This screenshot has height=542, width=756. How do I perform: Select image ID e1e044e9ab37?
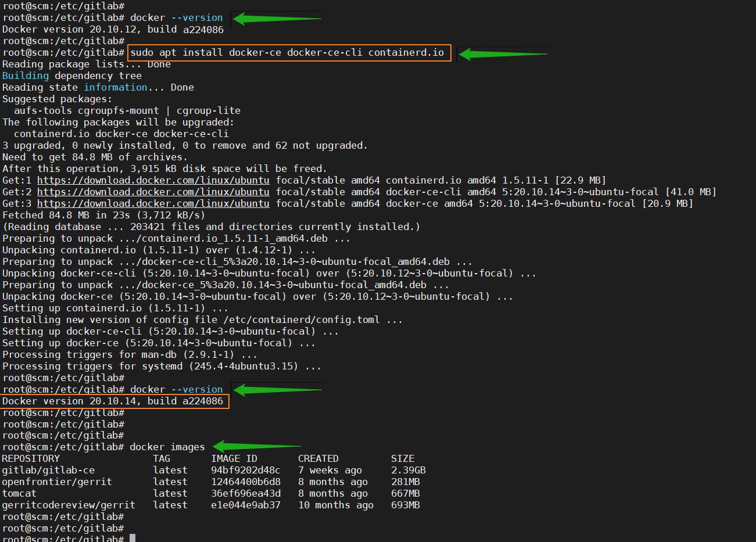(x=246, y=505)
